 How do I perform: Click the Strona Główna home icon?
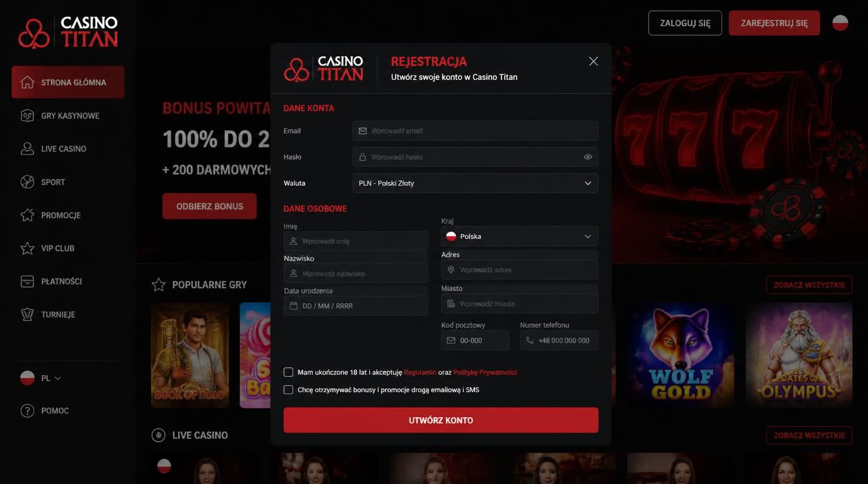coord(27,82)
